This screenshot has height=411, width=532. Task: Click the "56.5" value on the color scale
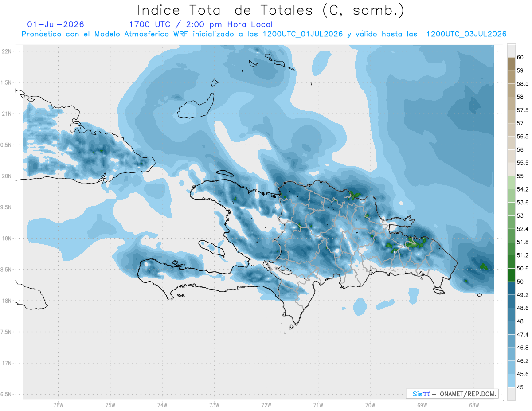[522, 136]
